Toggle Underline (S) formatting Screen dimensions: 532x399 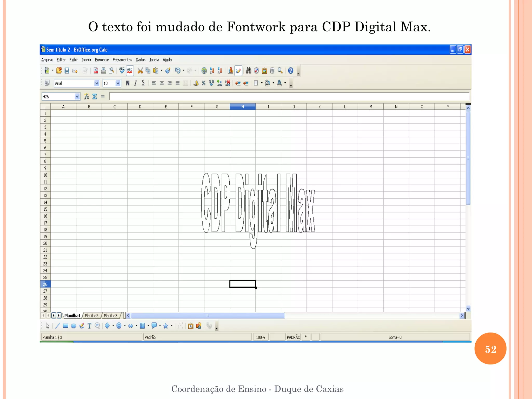tap(143, 83)
